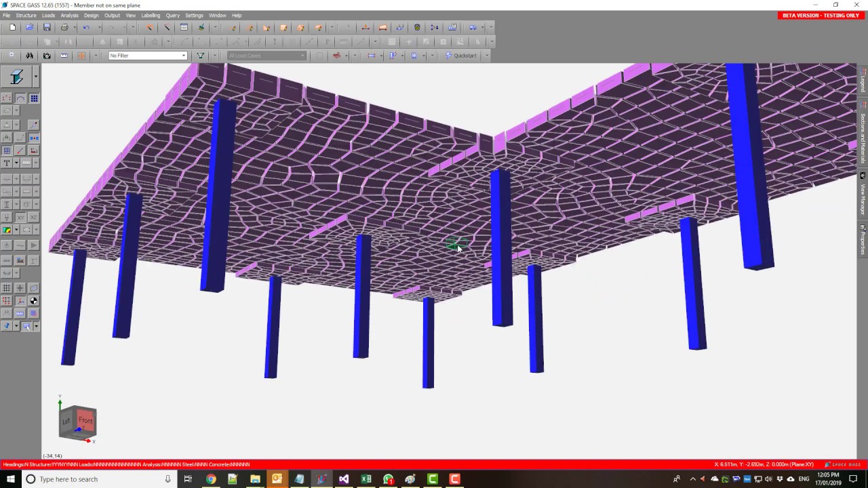Open the Window menu
The height and width of the screenshot is (488, 868).
(x=217, y=15)
